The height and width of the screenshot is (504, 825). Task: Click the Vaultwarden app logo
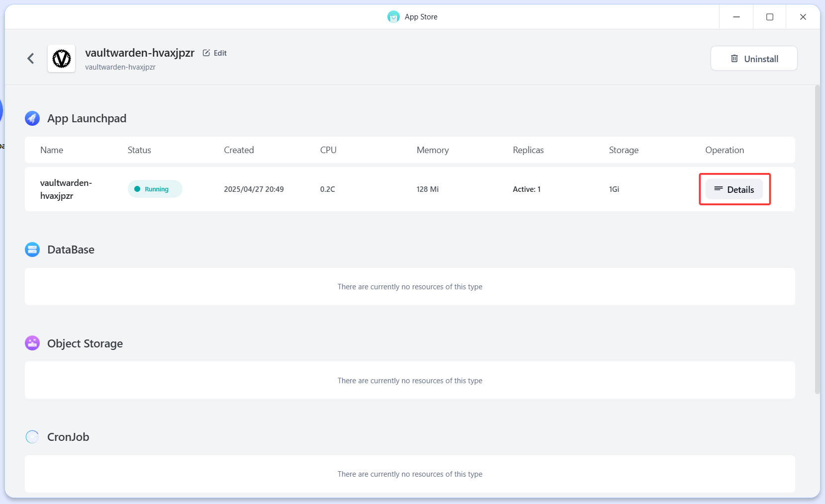click(x=62, y=59)
